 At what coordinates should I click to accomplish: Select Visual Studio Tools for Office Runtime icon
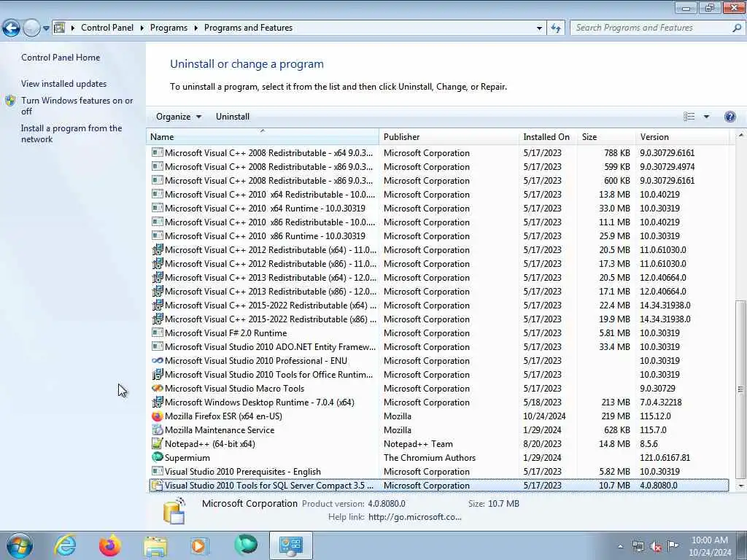pos(158,375)
